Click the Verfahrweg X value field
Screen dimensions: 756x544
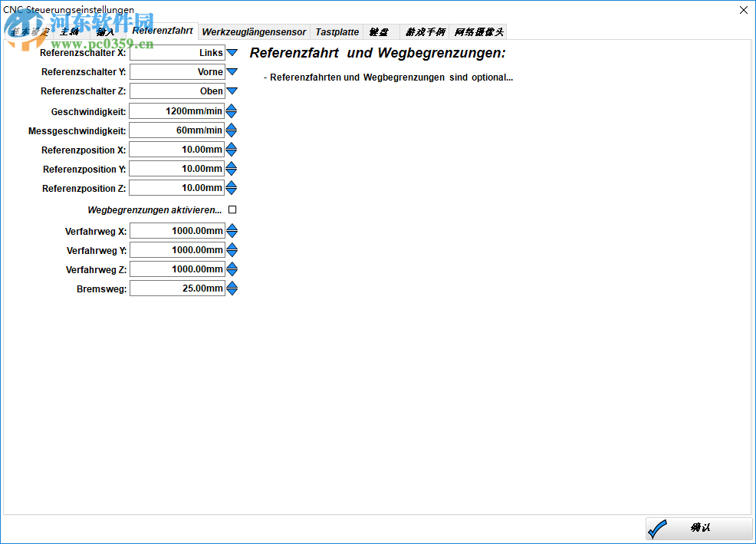pyautogui.click(x=177, y=231)
